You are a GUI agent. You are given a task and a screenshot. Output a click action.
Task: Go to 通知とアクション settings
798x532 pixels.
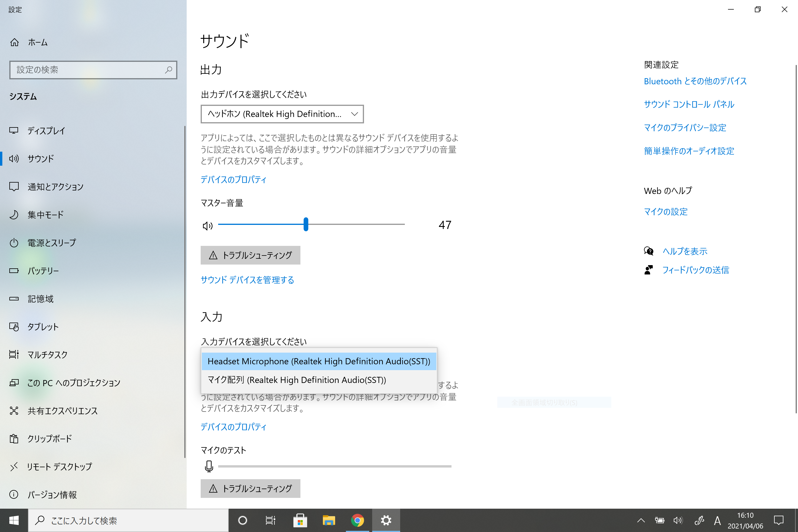tap(55, 187)
